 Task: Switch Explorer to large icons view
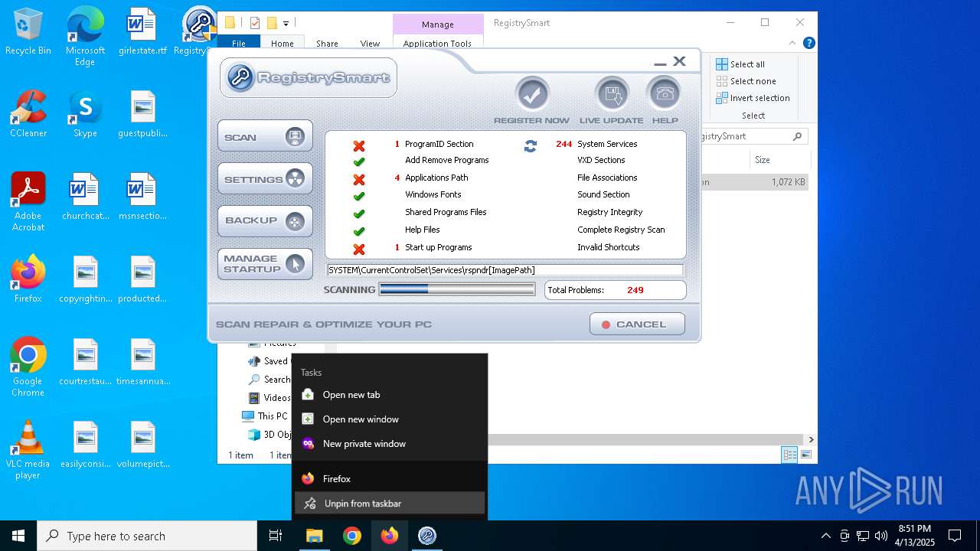click(805, 455)
